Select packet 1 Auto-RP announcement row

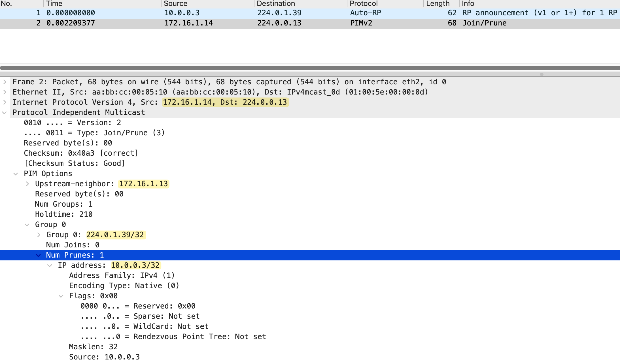tap(283, 13)
